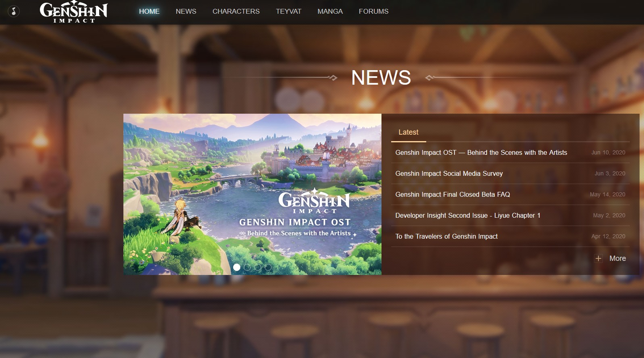The height and width of the screenshot is (358, 644).
Task: Click the May 14, 2020 date
Action: coord(607,194)
